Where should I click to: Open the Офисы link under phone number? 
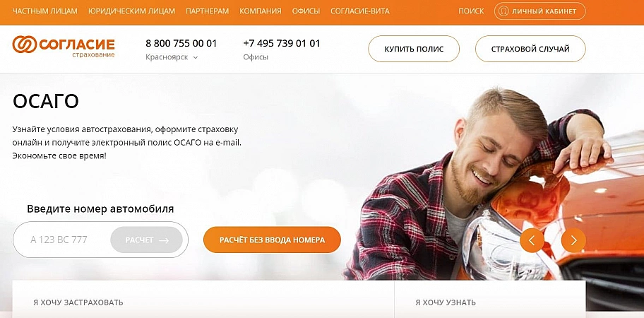(x=256, y=57)
